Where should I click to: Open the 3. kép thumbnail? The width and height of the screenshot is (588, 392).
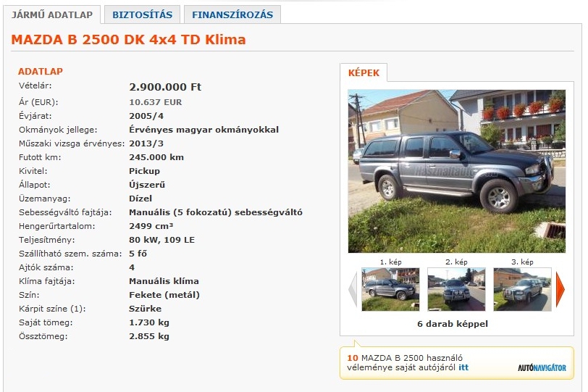click(522, 289)
